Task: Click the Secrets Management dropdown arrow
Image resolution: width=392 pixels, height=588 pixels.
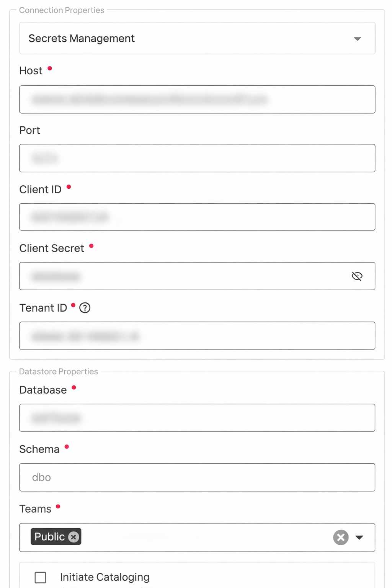Action: pyautogui.click(x=357, y=38)
